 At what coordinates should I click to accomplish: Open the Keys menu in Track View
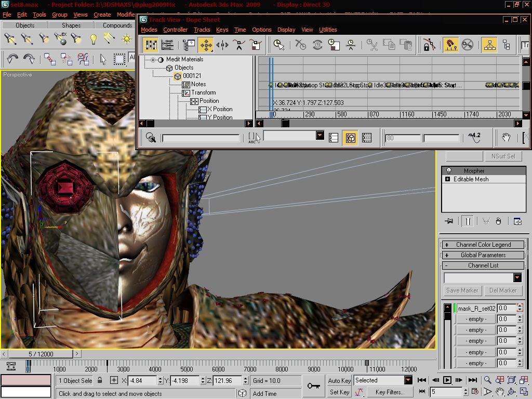pyautogui.click(x=222, y=30)
